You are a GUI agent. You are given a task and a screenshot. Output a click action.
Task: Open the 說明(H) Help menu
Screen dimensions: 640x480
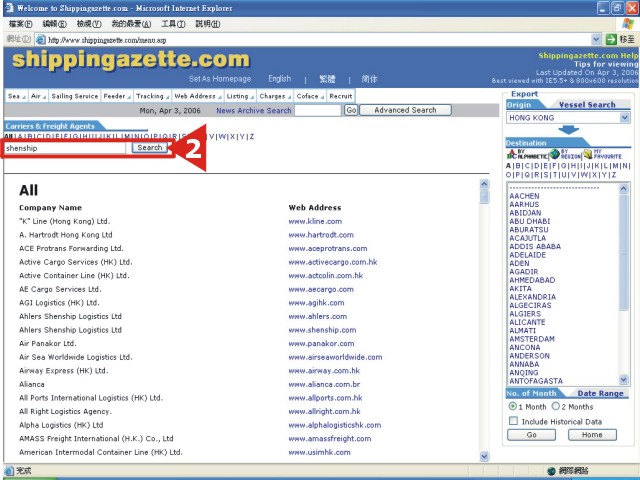pos(208,24)
